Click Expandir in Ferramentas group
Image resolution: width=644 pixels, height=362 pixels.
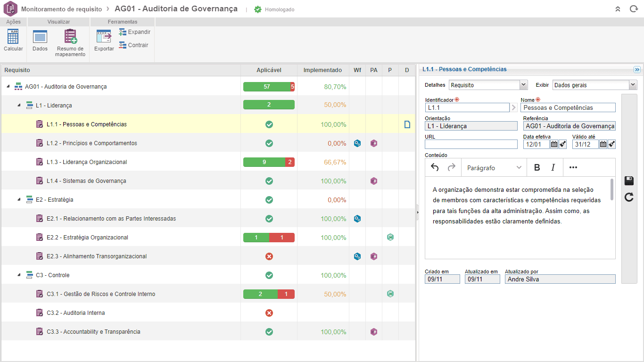click(134, 32)
